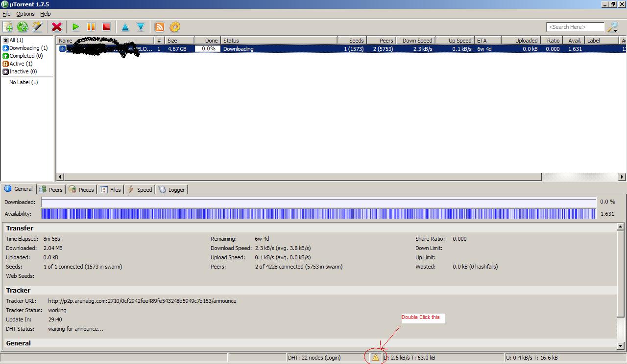This screenshot has width=627, height=364.
Task: Start the torrent with the green play icon
Action: (75, 27)
